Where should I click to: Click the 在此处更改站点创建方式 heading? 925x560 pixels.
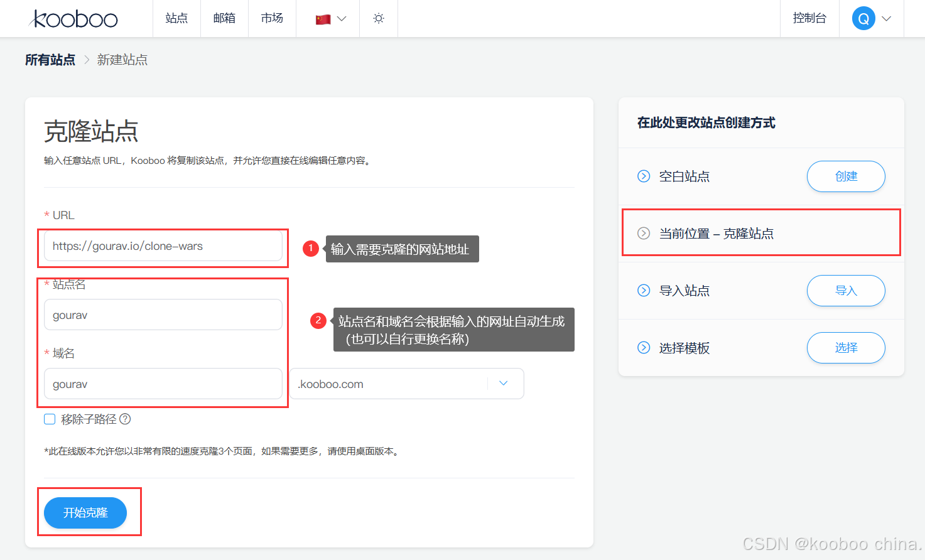[706, 122]
